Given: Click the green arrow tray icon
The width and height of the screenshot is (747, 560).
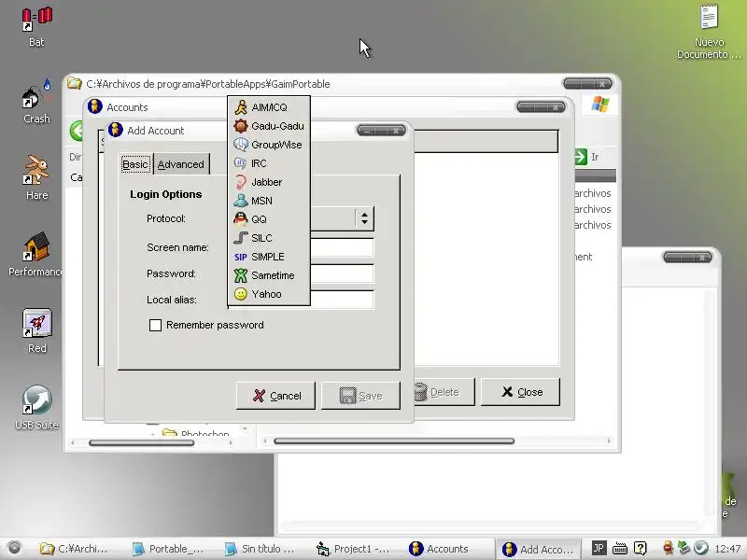Looking at the screenshot, I should click(684, 548).
